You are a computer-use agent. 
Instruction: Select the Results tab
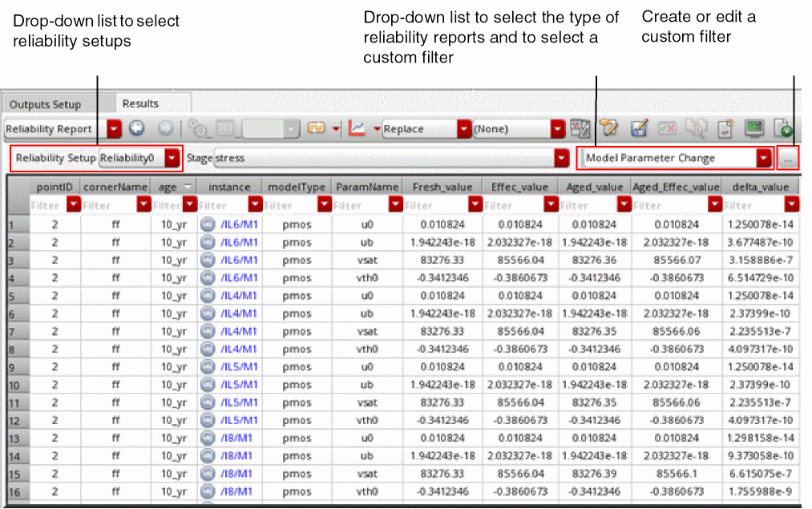tap(140, 103)
